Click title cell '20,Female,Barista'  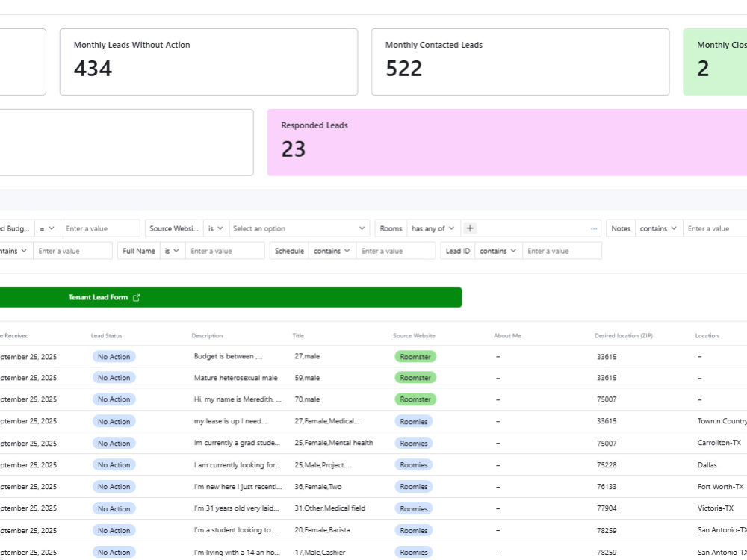pos(322,530)
